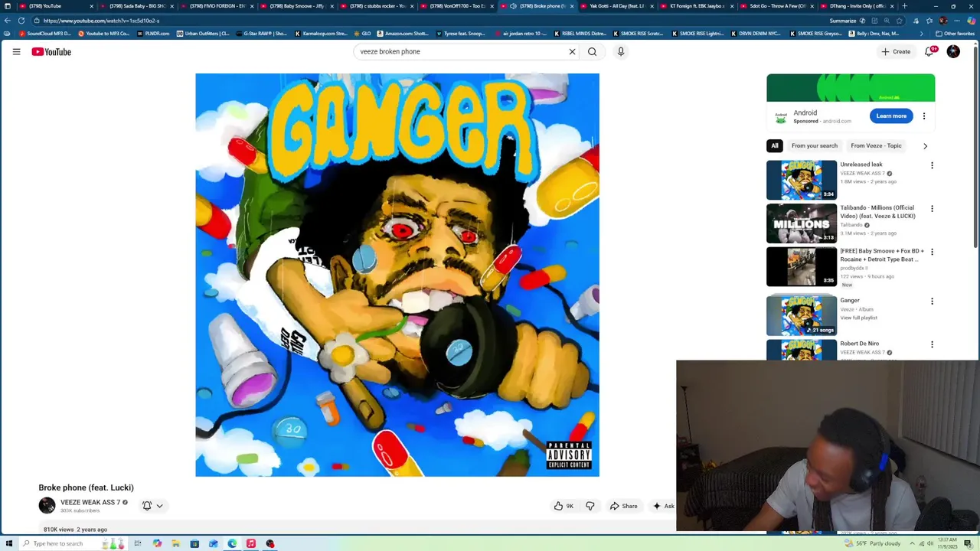The width and height of the screenshot is (980, 551).
Task: Expand the bookmarks overflow chevron
Action: click(x=922, y=34)
